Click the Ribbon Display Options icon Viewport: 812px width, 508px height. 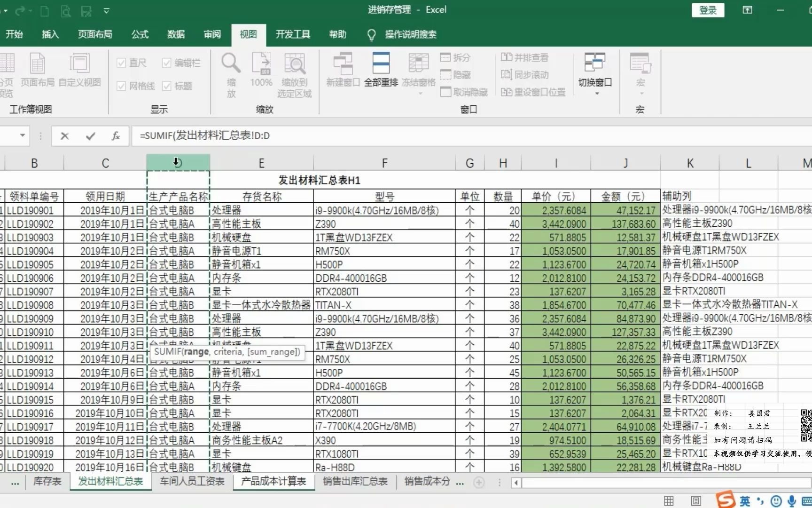click(747, 10)
